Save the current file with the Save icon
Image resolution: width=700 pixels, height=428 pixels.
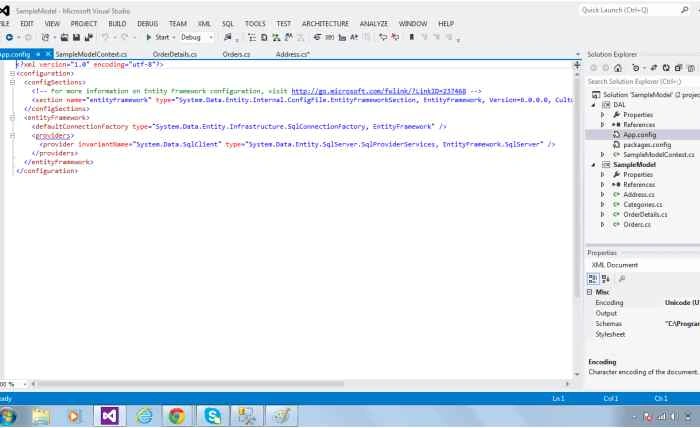coord(76,37)
